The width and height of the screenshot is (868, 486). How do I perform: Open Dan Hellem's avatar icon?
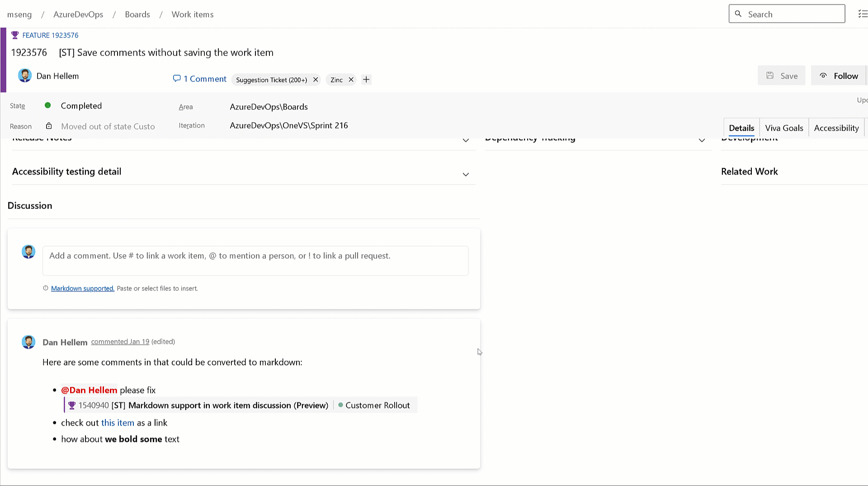pos(25,76)
